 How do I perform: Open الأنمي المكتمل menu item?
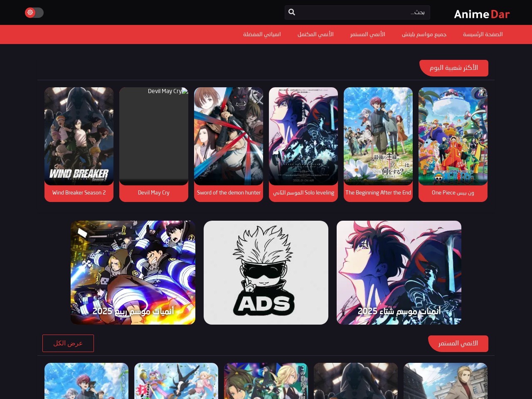point(315,34)
